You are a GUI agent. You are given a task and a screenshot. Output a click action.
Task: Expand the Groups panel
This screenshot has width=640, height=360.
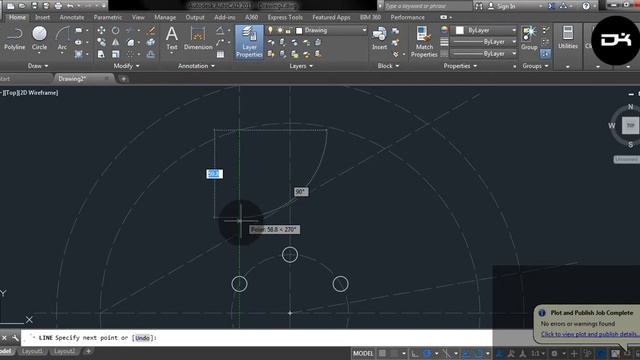(536, 66)
